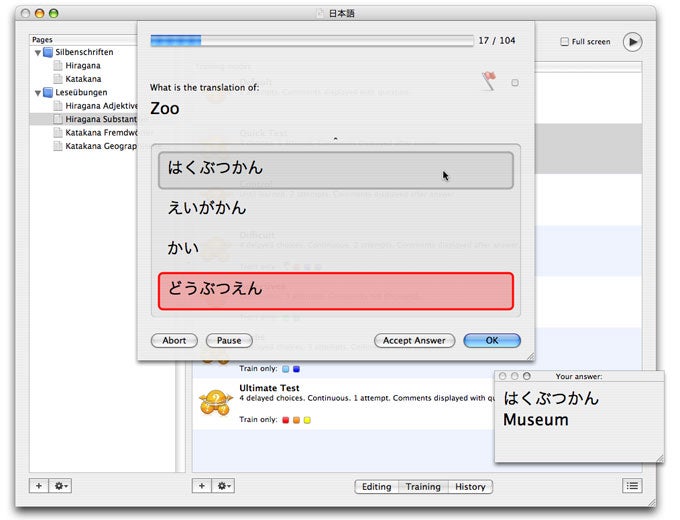The image size is (680, 520).
Task: Select the Katakana page
Action: pyautogui.click(x=83, y=79)
